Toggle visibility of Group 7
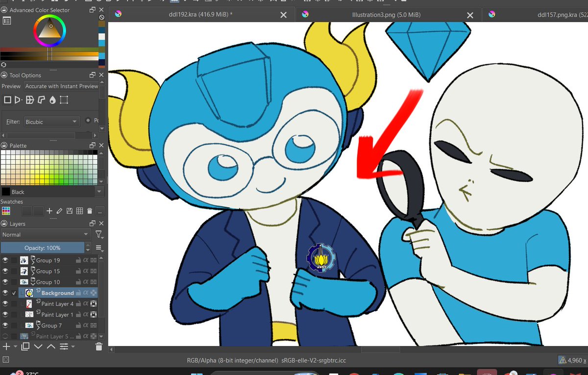588x375 pixels. tap(5, 325)
